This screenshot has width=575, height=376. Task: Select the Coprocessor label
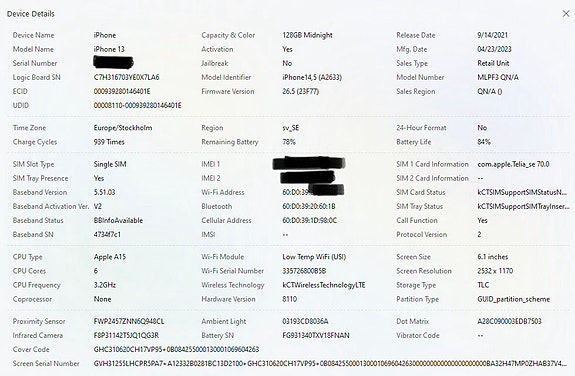pyautogui.click(x=32, y=299)
